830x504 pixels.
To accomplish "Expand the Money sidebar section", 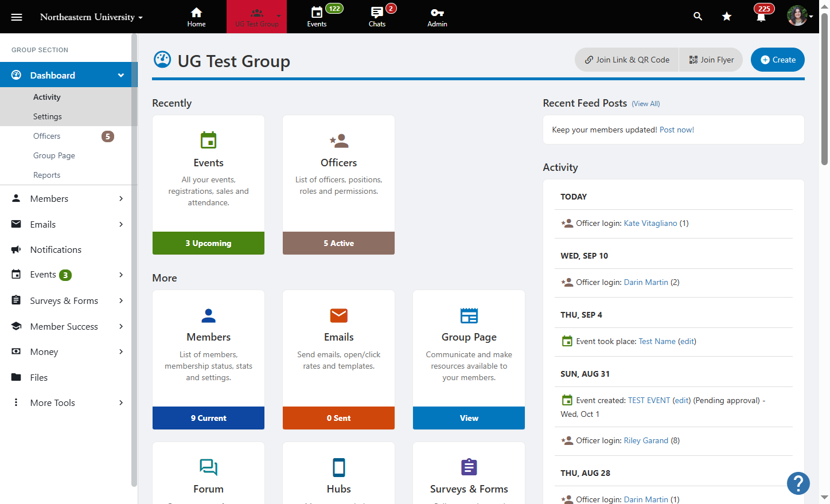I will (121, 351).
